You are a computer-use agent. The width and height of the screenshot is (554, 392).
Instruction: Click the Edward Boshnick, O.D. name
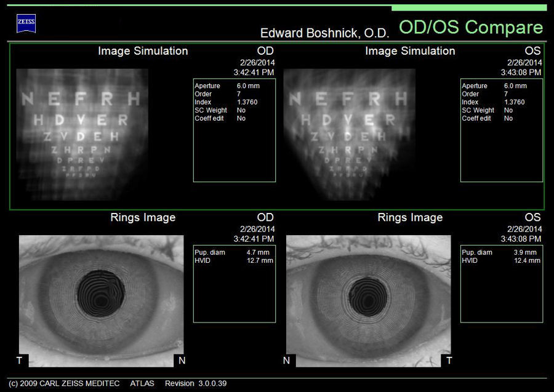325,33
